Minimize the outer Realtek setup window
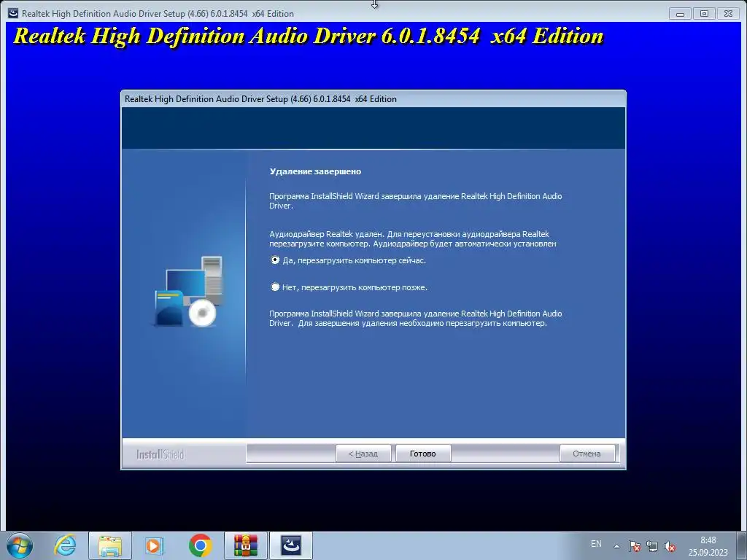This screenshot has height=560, width=747. [680, 13]
